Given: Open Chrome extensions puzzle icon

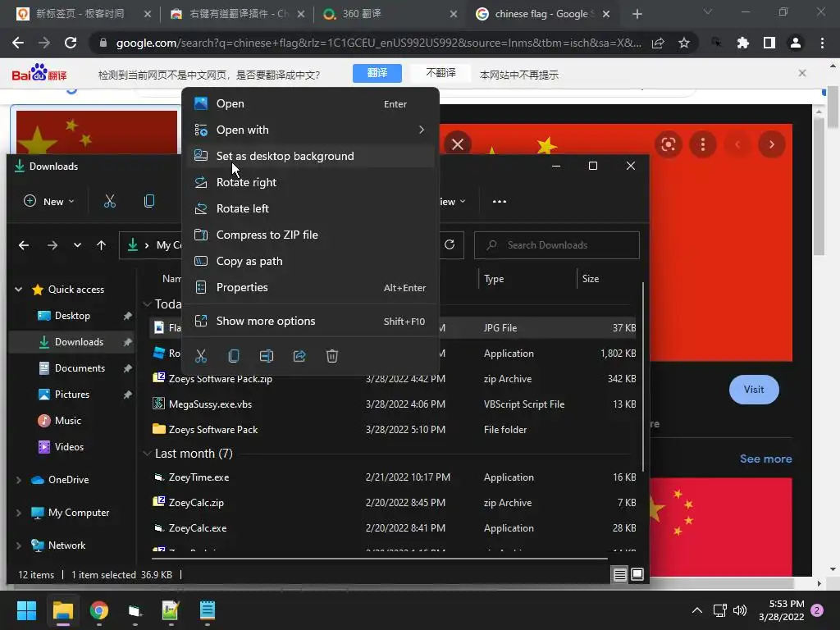Looking at the screenshot, I should point(742,43).
